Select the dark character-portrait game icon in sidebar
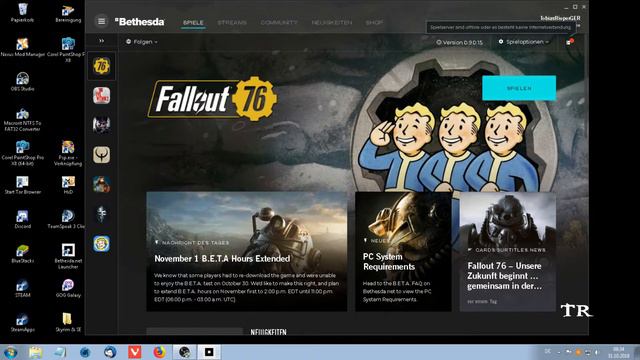 tap(101, 125)
